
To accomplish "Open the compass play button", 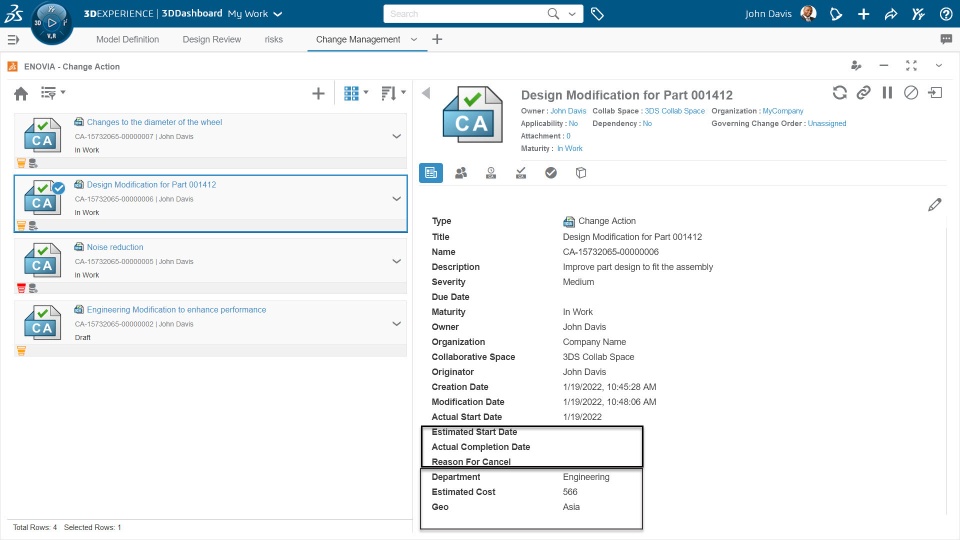I will pos(51,22).
